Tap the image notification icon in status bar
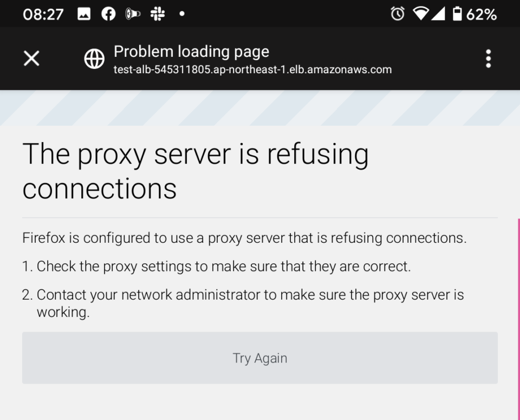Screen dimensions: 520x420 [84, 14]
